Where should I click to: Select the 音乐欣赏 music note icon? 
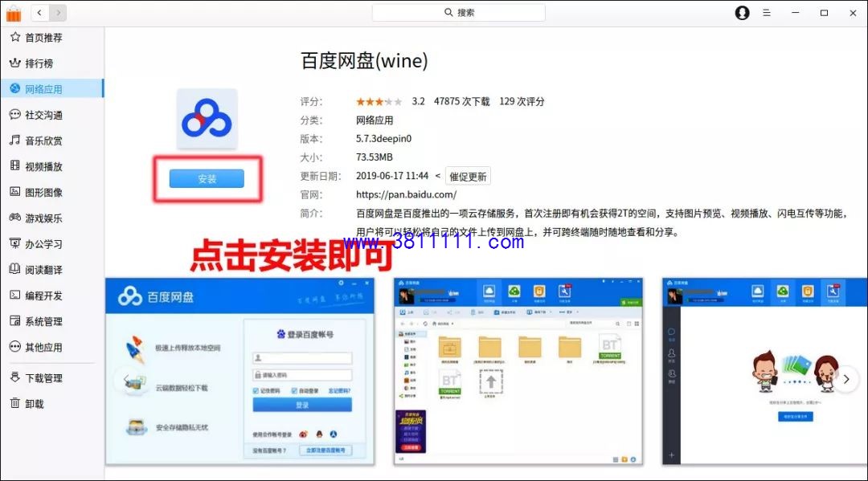pyautogui.click(x=15, y=140)
